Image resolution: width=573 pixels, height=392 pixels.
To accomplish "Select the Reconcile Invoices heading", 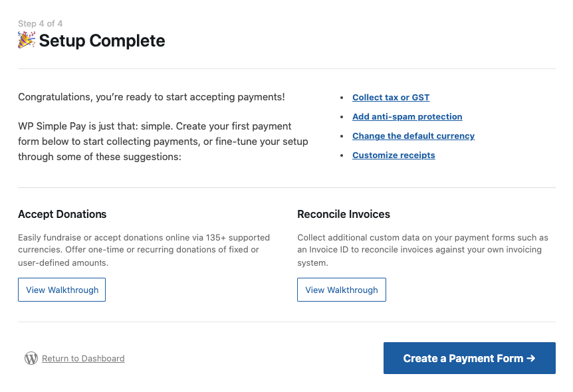I will 344,214.
